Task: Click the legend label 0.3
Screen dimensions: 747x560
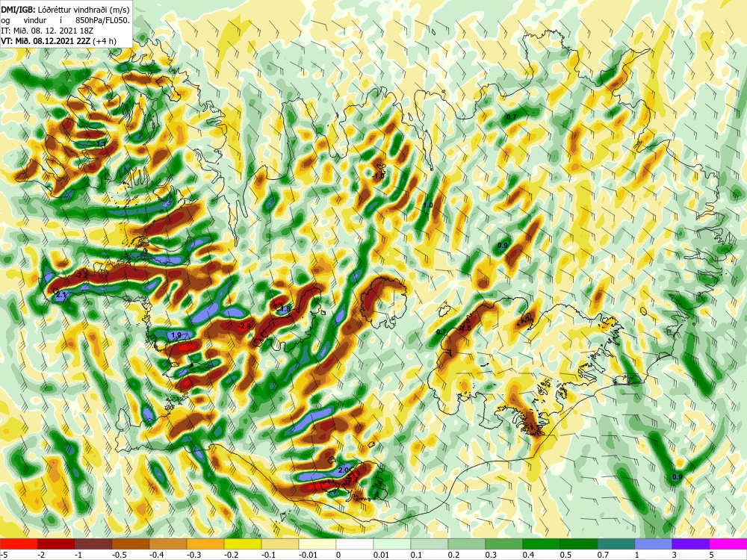Action: tap(491, 556)
